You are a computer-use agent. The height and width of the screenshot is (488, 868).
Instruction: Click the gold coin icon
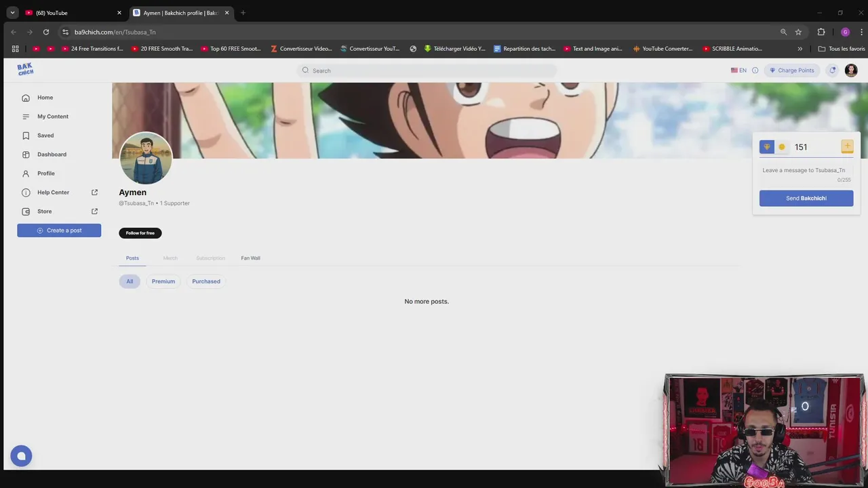782,147
